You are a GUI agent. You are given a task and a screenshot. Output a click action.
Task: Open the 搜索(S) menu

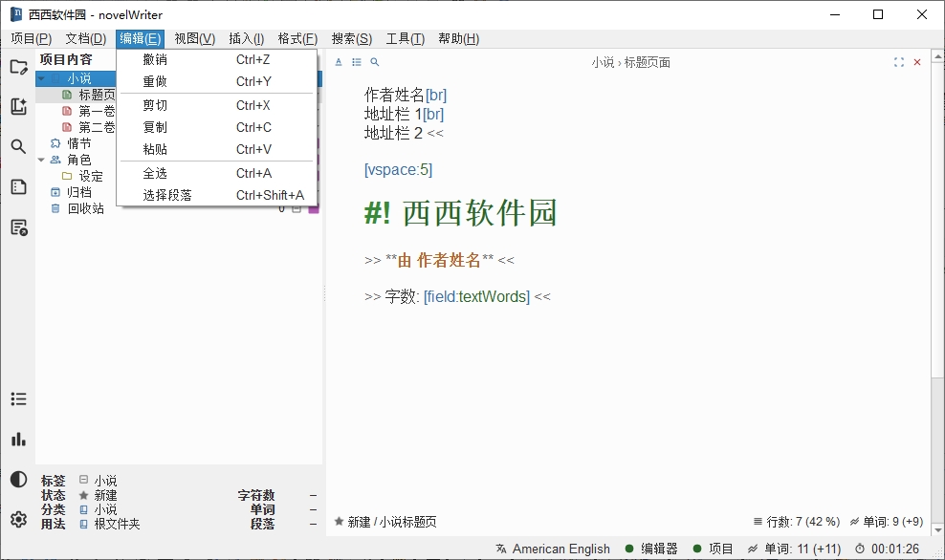[x=351, y=38]
